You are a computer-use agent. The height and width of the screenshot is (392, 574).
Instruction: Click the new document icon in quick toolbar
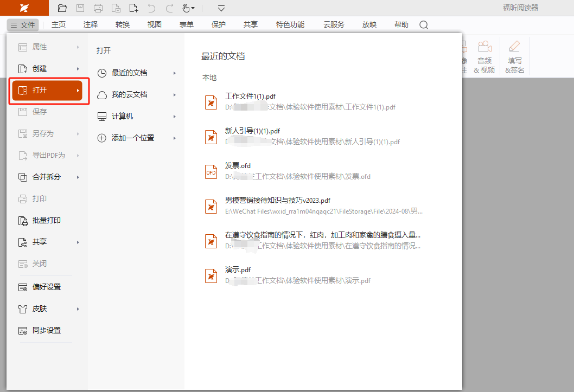pos(133,8)
